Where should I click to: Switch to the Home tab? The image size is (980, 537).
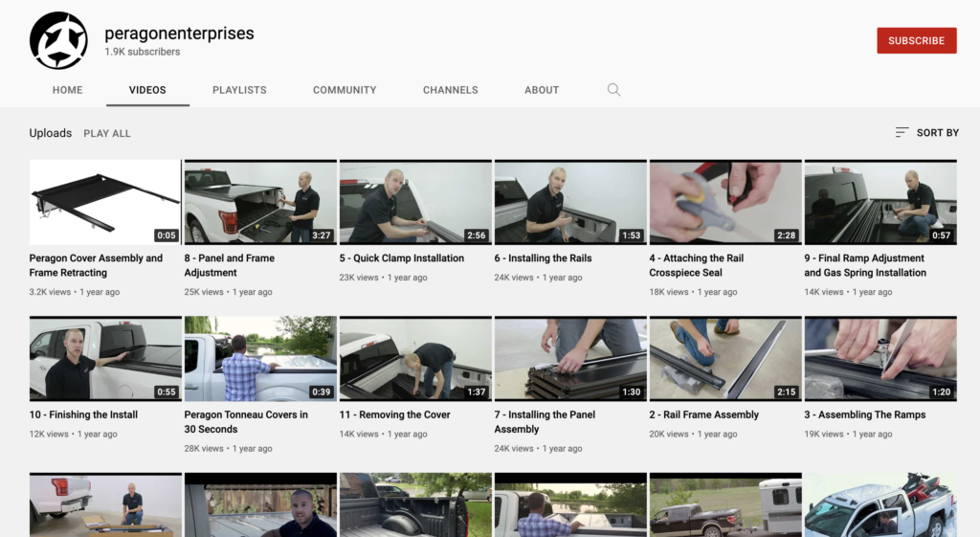(68, 90)
